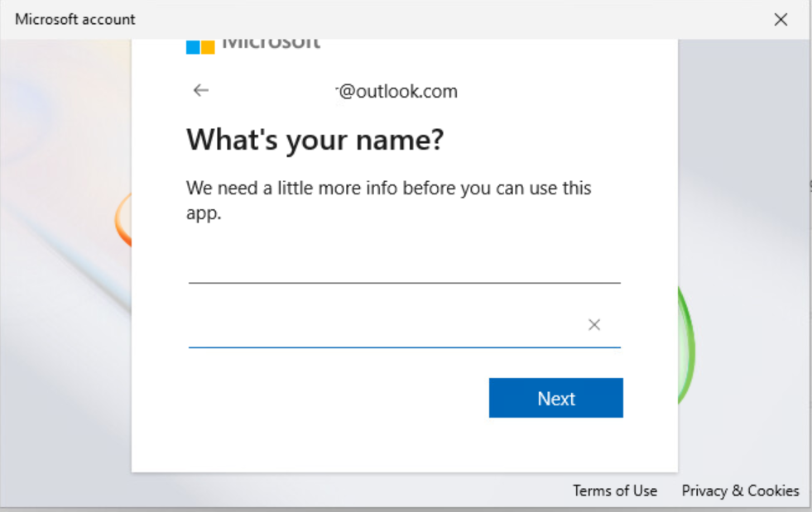Open the Privacy & Cookies link
812x512 pixels.
pyautogui.click(x=740, y=490)
